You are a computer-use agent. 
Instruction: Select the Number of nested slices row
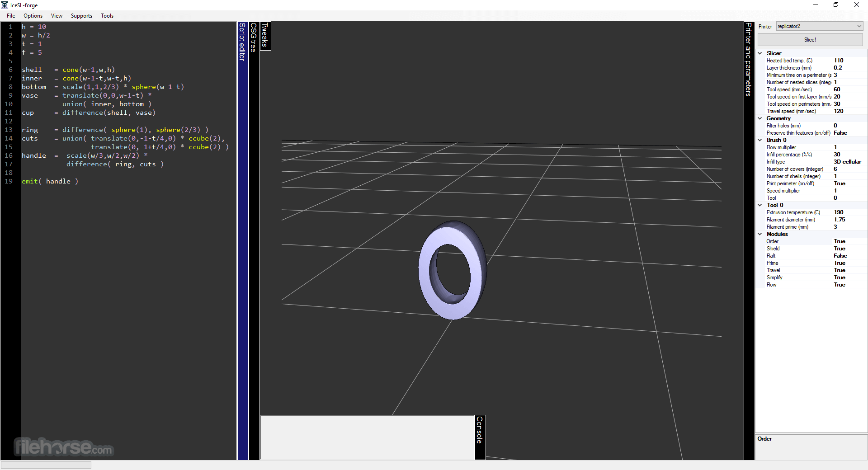(811, 82)
